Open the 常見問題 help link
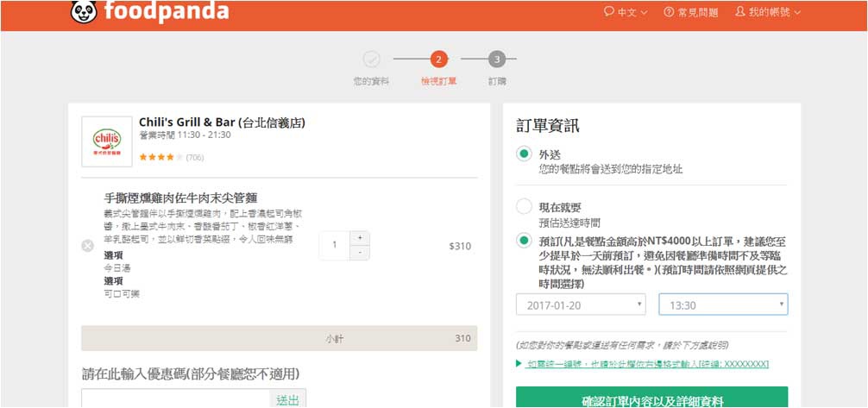This screenshot has width=868, height=408. click(x=691, y=12)
